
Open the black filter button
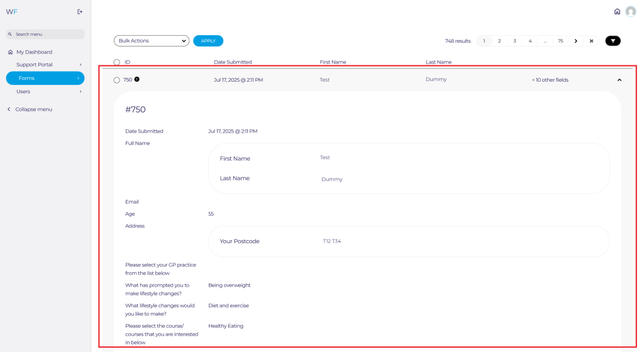pyautogui.click(x=613, y=41)
